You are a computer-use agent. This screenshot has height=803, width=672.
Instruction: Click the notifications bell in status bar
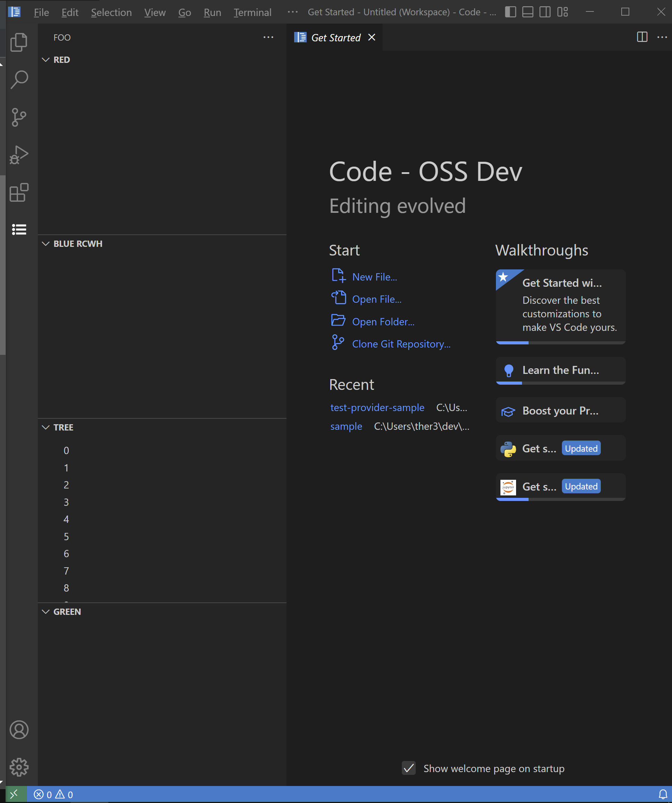(663, 795)
